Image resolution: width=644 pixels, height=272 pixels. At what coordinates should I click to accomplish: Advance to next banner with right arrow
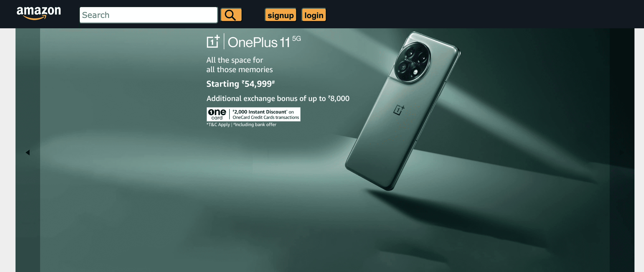click(x=622, y=152)
